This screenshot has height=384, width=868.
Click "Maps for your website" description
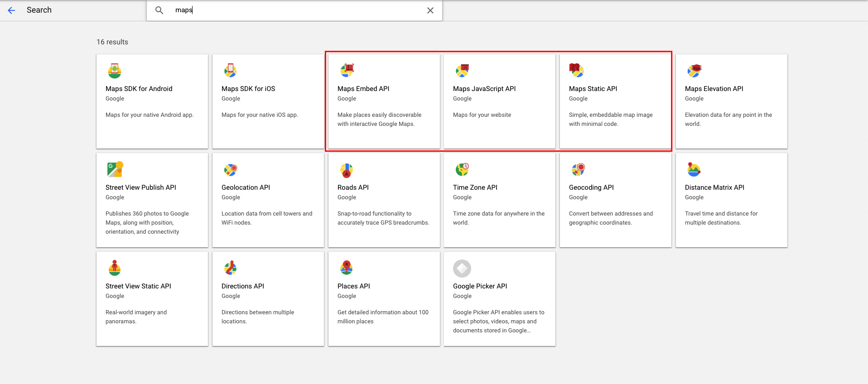point(482,115)
